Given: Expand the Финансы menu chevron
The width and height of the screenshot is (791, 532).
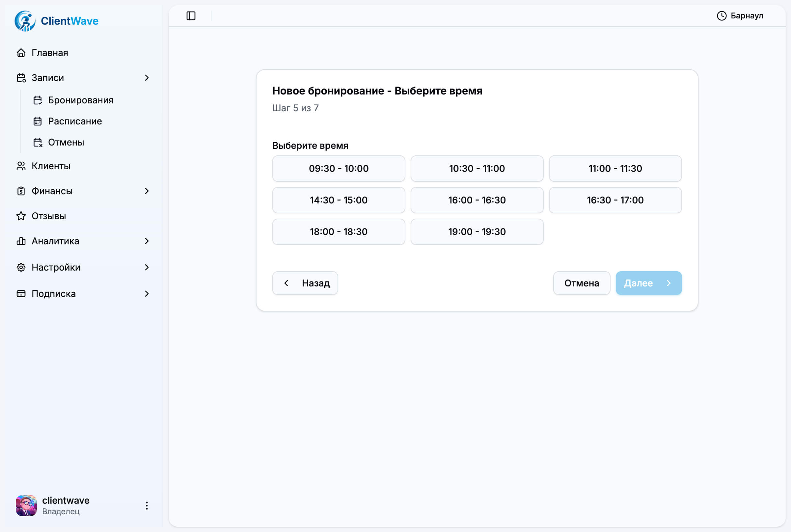Looking at the screenshot, I should click(147, 191).
